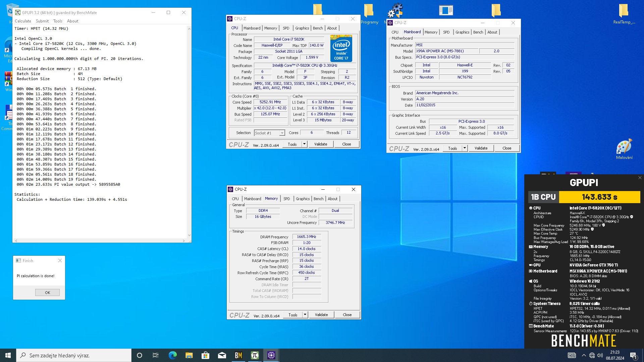Click Validate in Mainboard CPU-Z window

[x=481, y=148]
